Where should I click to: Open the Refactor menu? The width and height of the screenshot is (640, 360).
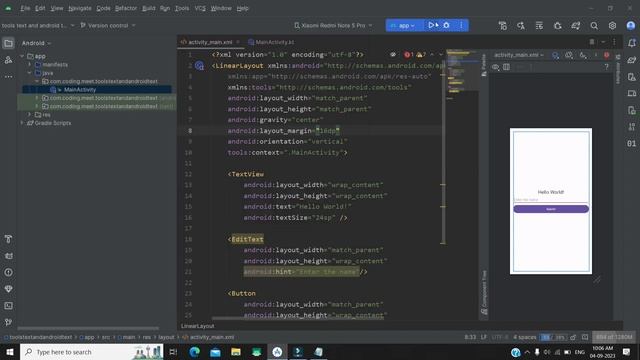tap(126, 8)
